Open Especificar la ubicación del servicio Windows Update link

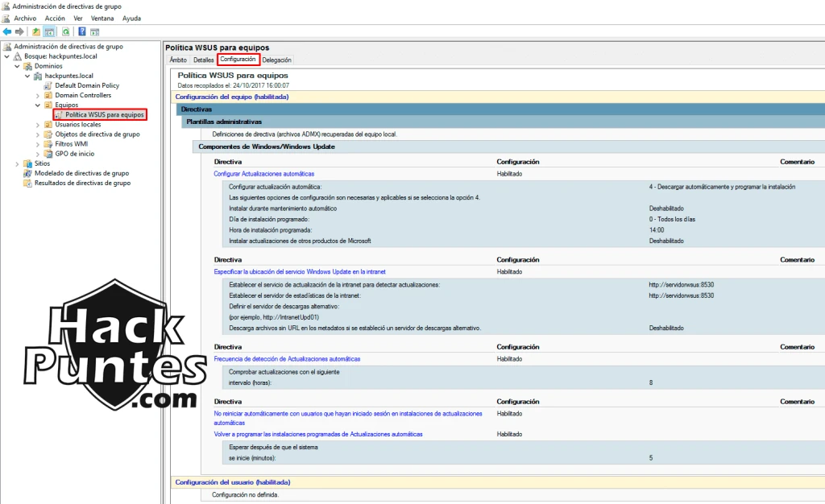point(300,271)
